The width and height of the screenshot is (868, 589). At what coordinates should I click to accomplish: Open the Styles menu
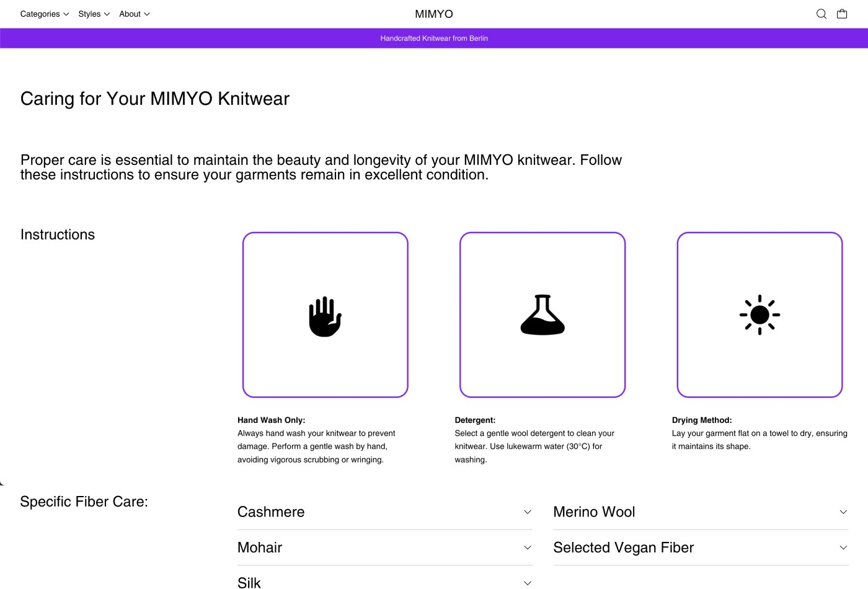(x=94, y=14)
